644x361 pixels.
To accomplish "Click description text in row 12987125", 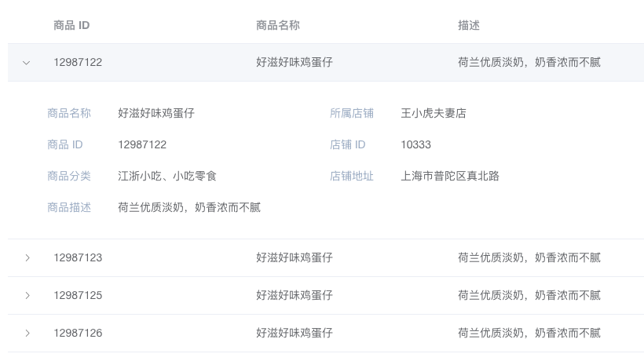I will (x=529, y=295).
